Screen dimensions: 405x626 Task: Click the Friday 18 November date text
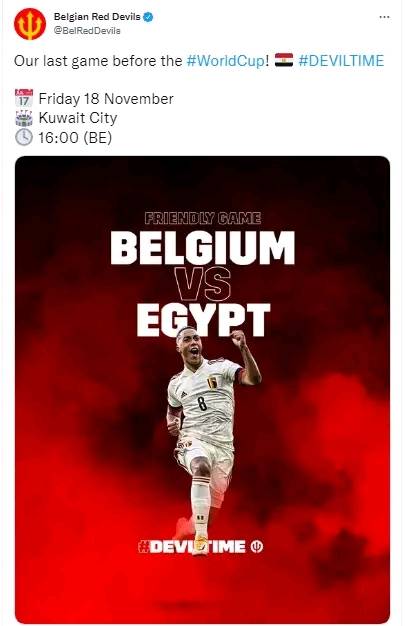106,99
